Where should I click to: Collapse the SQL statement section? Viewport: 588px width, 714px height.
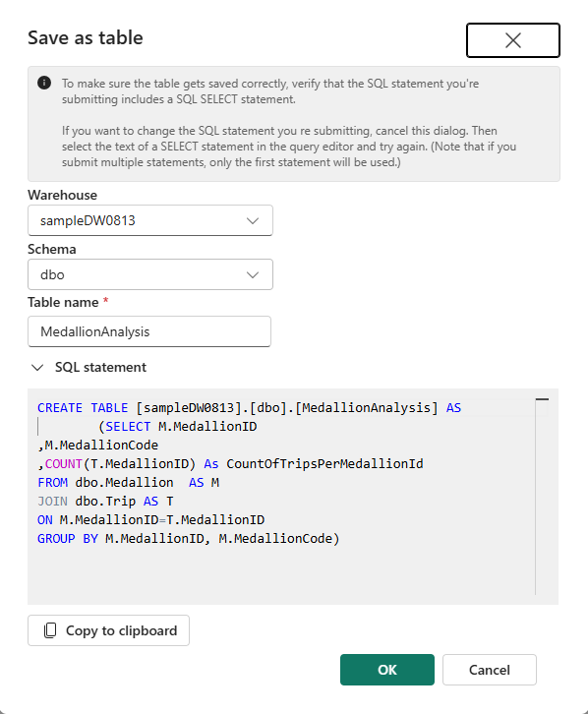pos(37,368)
